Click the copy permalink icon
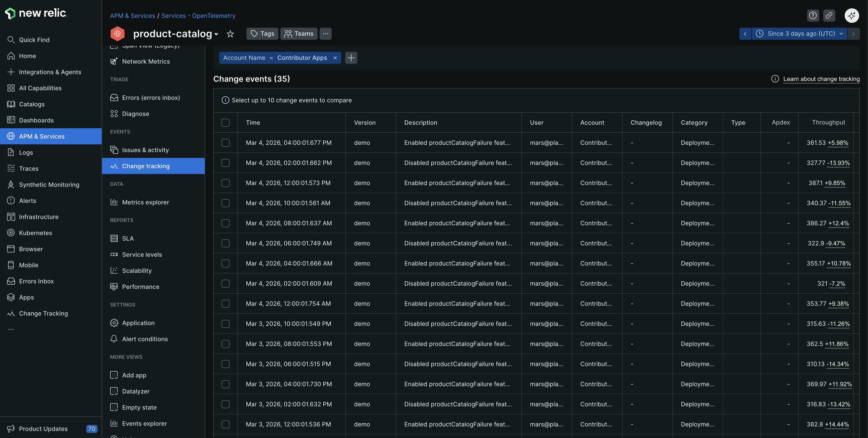Image resolution: width=868 pixels, height=438 pixels. click(x=829, y=15)
